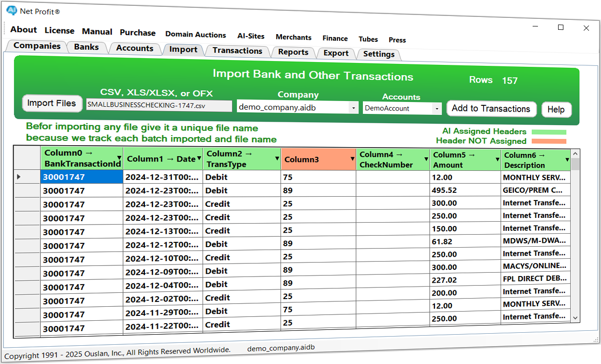Open the Press menu

coord(397,40)
